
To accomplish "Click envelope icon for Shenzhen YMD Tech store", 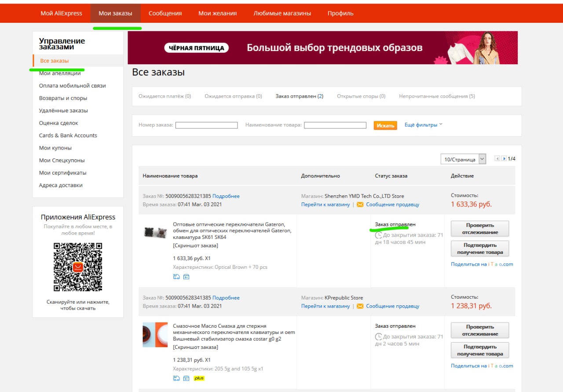I will pyautogui.click(x=360, y=205).
